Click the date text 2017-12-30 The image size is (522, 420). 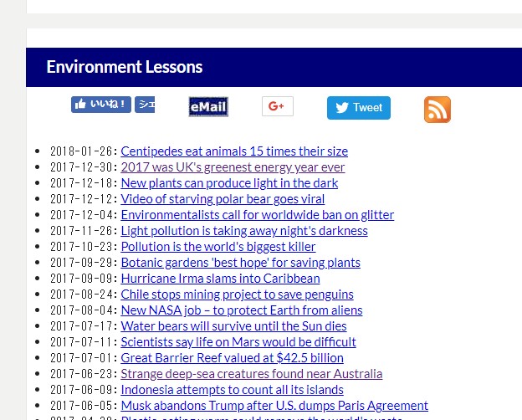[81, 167]
